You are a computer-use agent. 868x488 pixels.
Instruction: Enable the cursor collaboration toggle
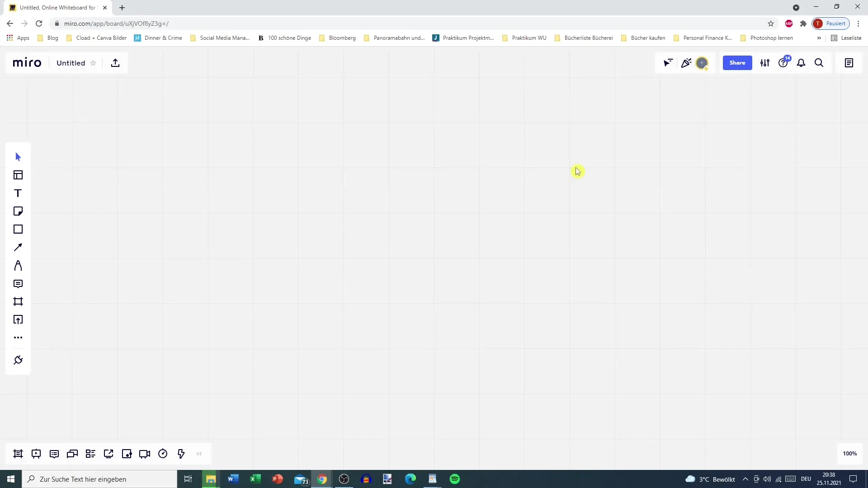pos(668,62)
